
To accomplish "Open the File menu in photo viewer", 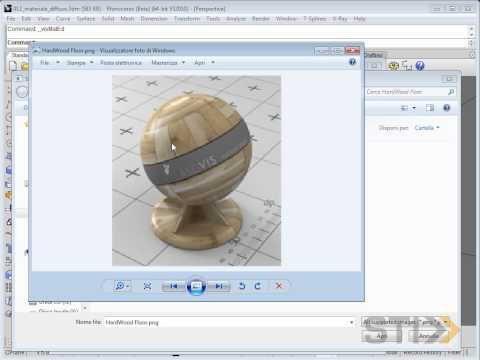I will coord(49,62).
